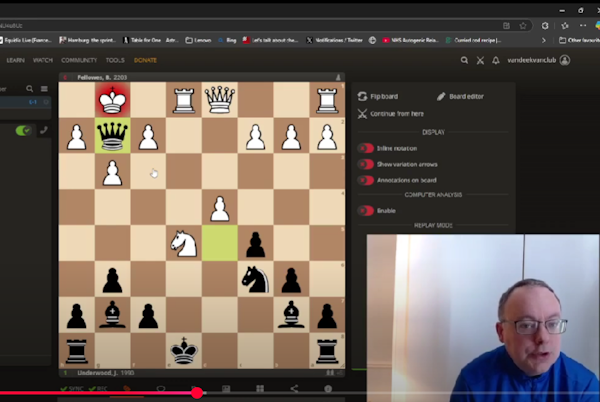
Task: Select the white queen on board
Action: 220,99
